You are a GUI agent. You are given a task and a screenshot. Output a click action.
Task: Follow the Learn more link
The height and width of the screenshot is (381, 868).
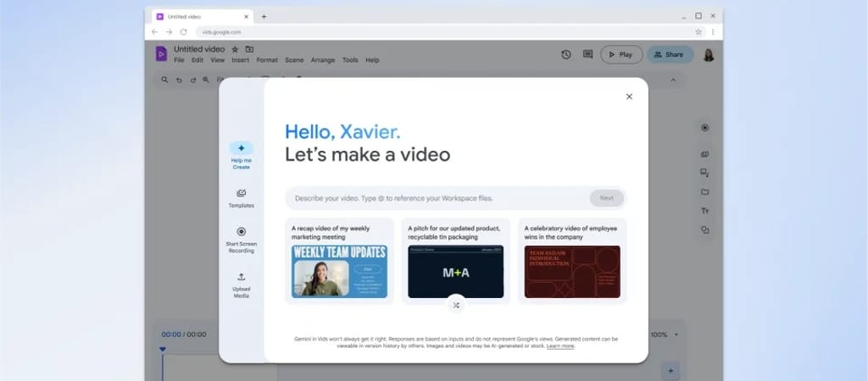click(x=560, y=346)
